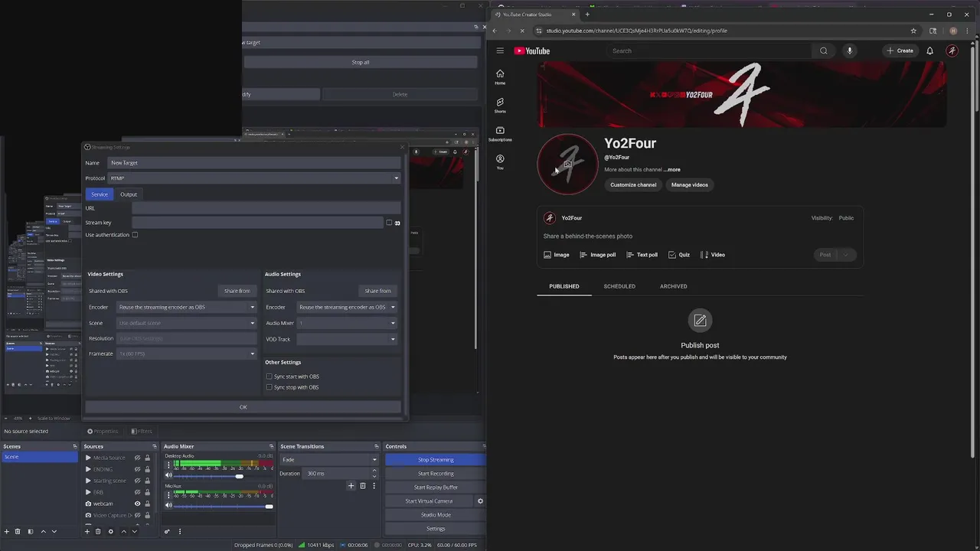Image resolution: width=980 pixels, height=551 pixels.
Task: Click video settings Share from button
Action: (x=237, y=291)
